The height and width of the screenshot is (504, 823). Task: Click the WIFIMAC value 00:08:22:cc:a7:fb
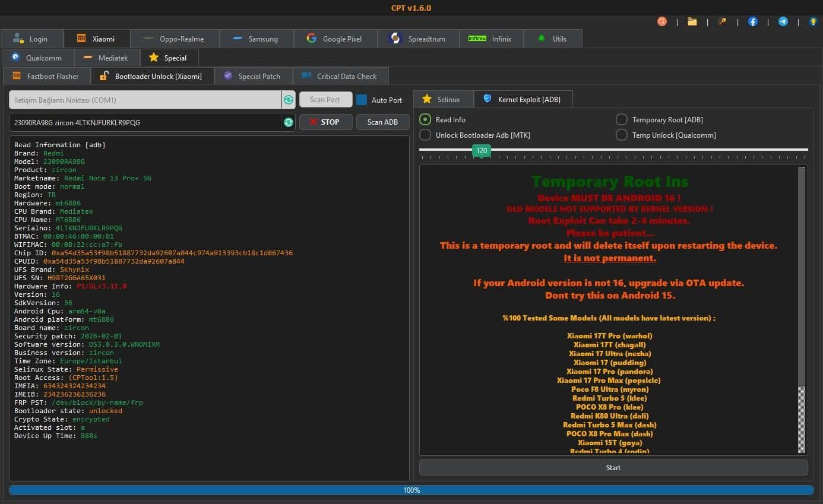[x=87, y=245]
